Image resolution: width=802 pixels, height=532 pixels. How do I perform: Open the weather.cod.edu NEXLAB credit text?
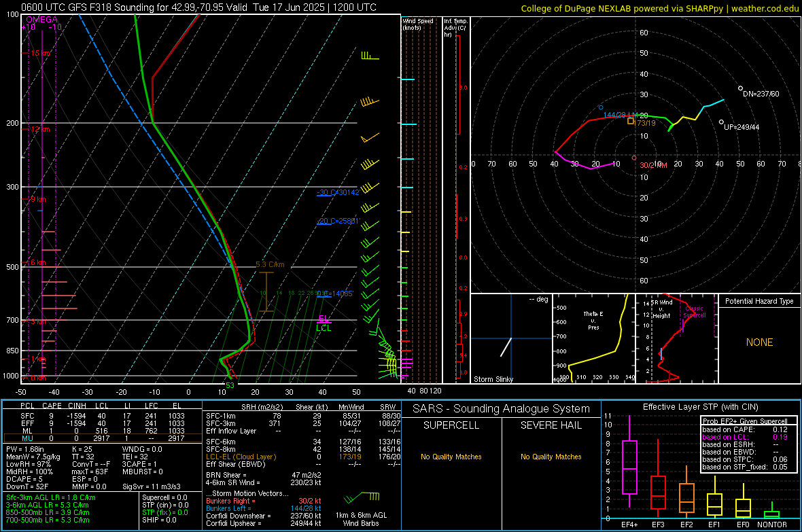659,8
